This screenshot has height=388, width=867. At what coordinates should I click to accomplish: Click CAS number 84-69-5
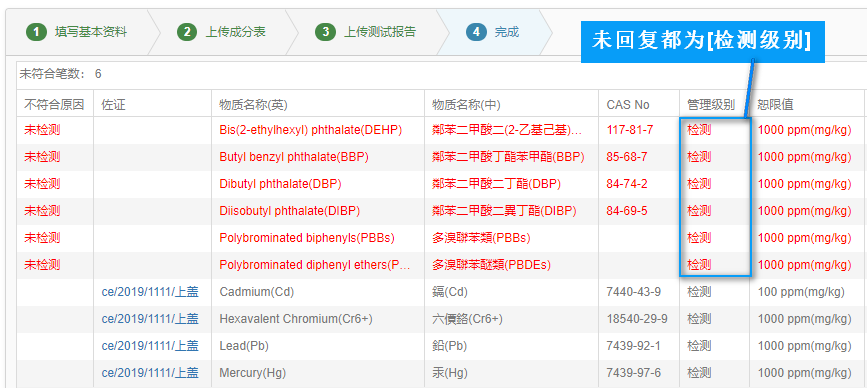pyautogui.click(x=626, y=211)
